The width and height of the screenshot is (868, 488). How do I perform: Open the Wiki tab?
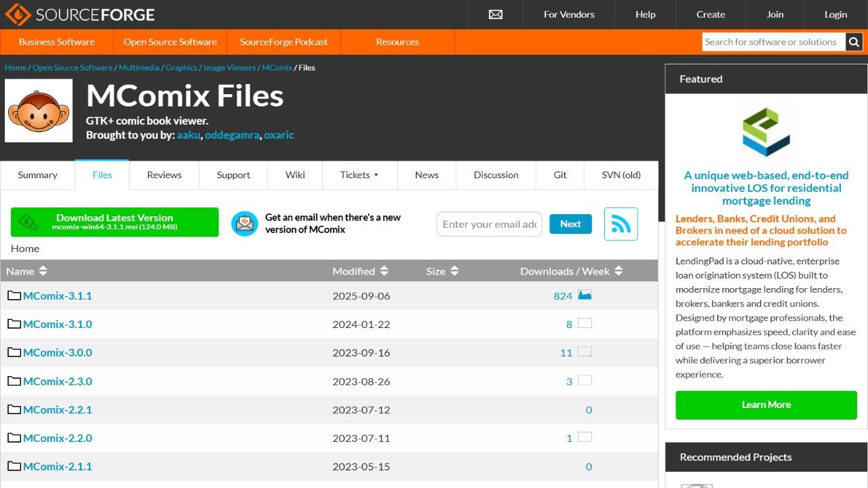click(x=295, y=175)
